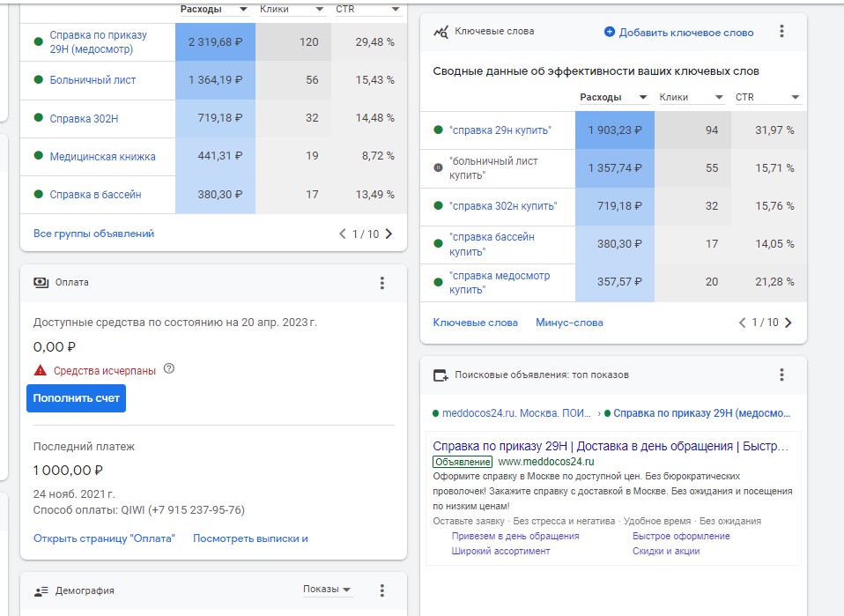The width and height of the screenshot is (844, 616).
Task: Open the Показы dropdown in Демография
Action: click(327, 589)
